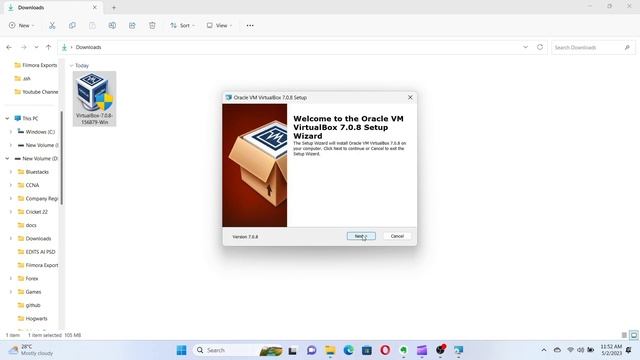
Task: Collapse the This PC tree node
Action: (7, 118)
